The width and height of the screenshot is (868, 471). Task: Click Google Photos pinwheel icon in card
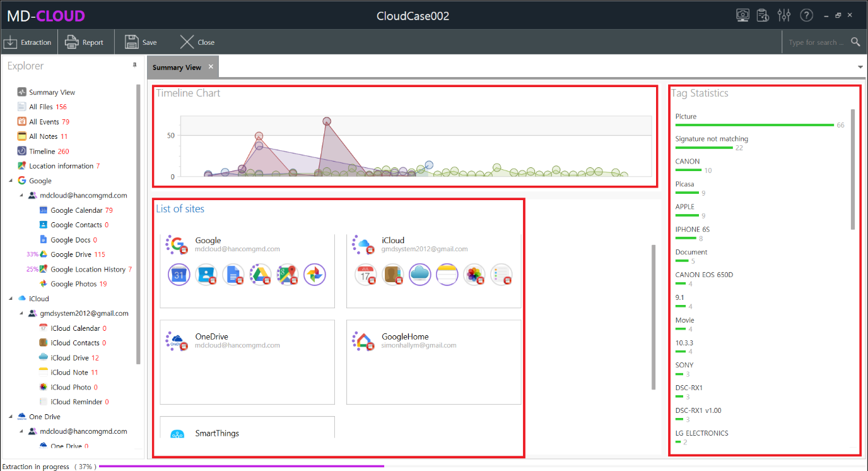point(314,275)
